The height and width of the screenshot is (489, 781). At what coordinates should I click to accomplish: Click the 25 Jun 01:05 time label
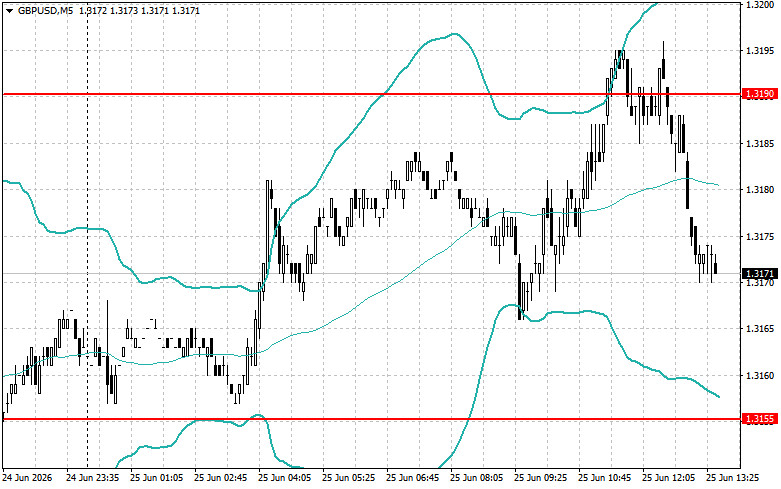pyautogui.click(x=156, y=478)
